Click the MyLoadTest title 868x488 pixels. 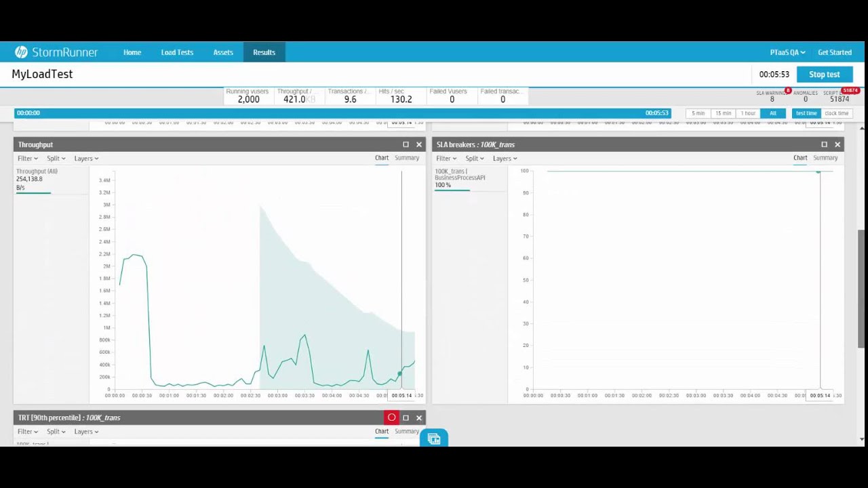click(42, 75)
